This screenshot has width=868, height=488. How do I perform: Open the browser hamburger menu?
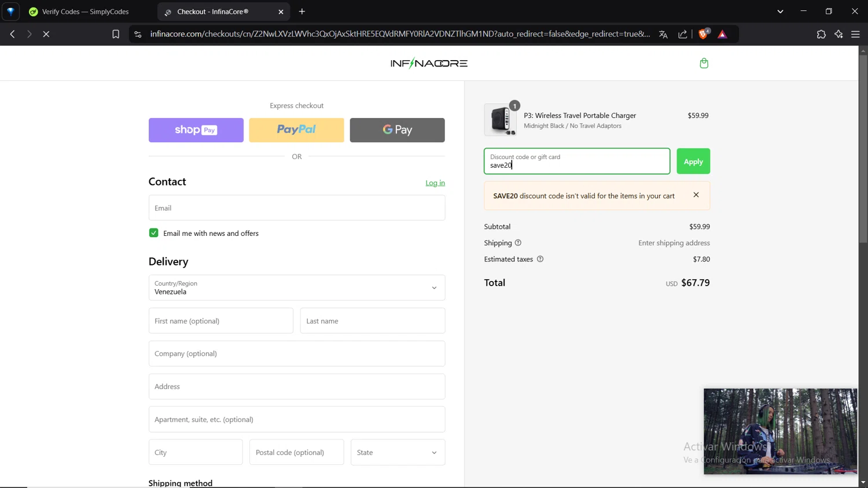tap(855, 34)
